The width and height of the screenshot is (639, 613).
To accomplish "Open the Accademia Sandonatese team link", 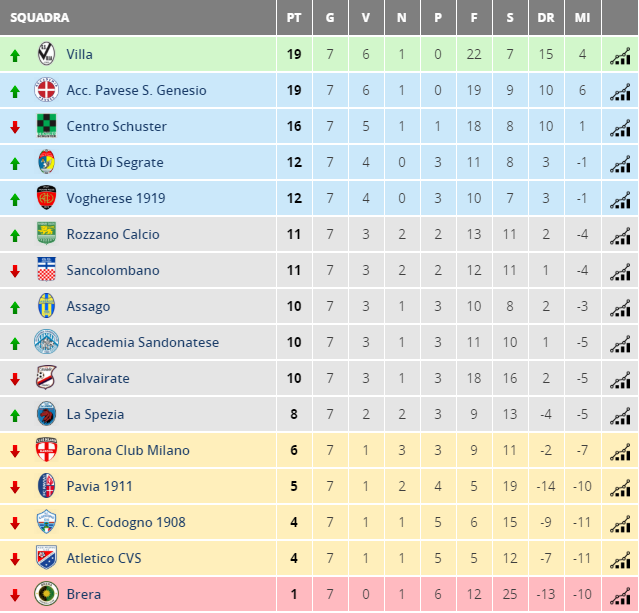I will point(143,342).
